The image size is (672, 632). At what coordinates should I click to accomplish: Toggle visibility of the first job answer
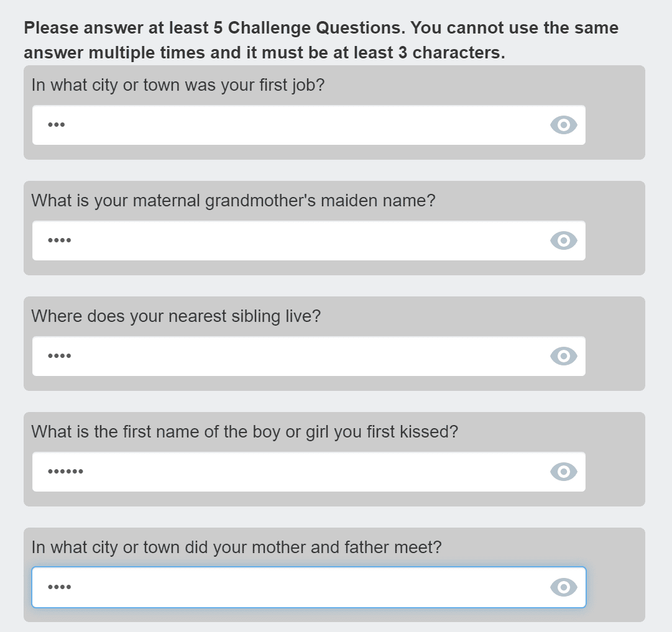pyautogui.click(x=563, y=125)
